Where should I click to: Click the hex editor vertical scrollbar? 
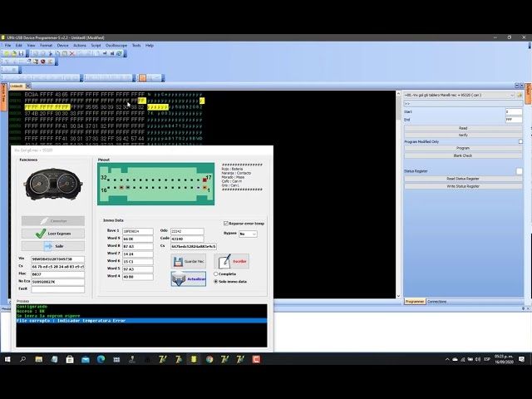click(x=398, y=195)
